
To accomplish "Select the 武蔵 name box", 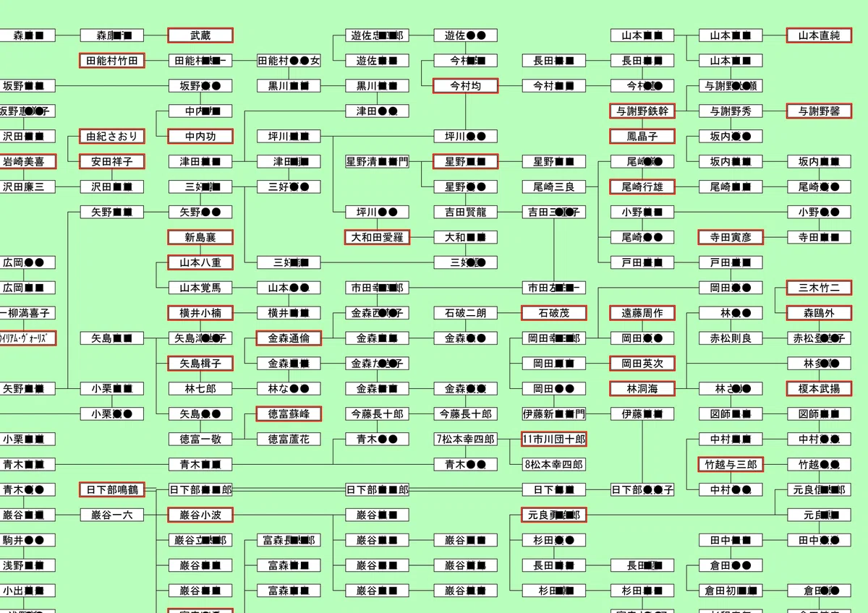I will pos(200,35).
